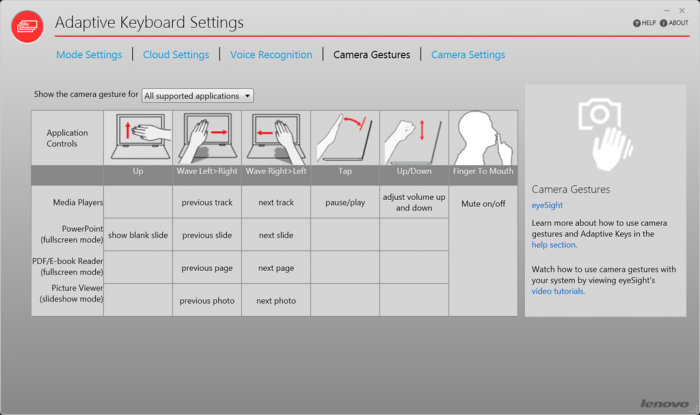
Task: Follow the help section link
Action: pos(553,244)
